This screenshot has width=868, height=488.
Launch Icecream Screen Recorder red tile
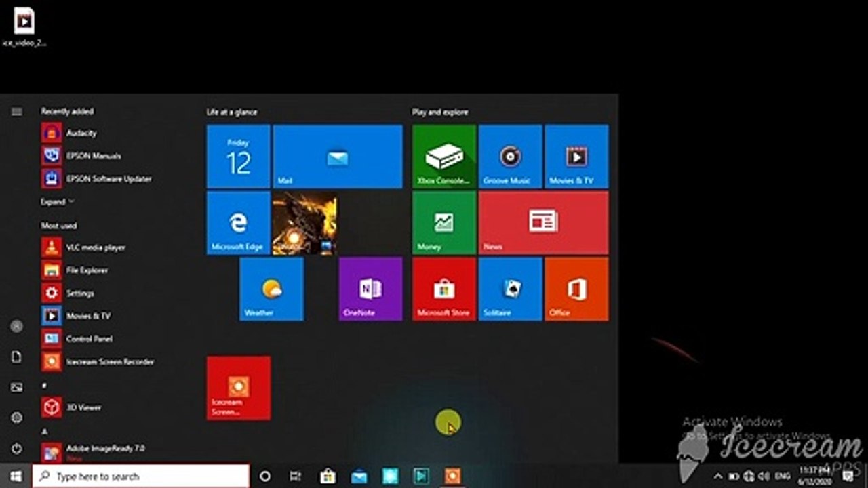point(239,388)
